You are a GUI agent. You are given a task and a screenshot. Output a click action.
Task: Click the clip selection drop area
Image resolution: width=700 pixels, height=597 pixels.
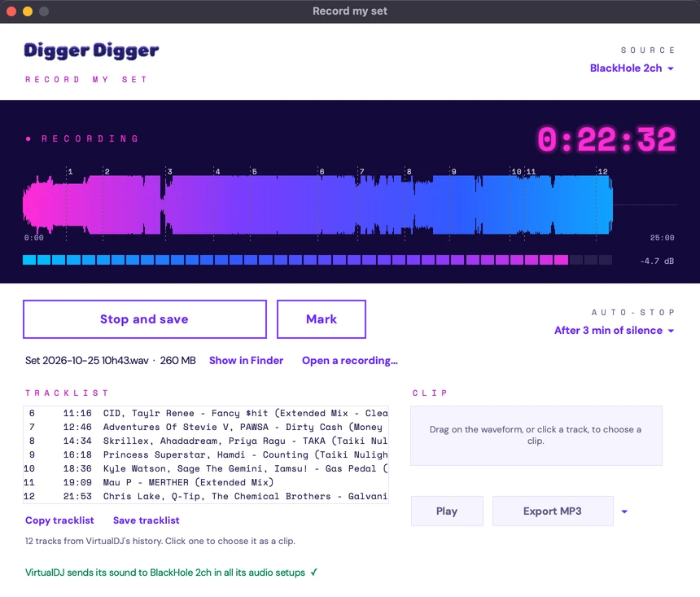(x=536, y=436)
